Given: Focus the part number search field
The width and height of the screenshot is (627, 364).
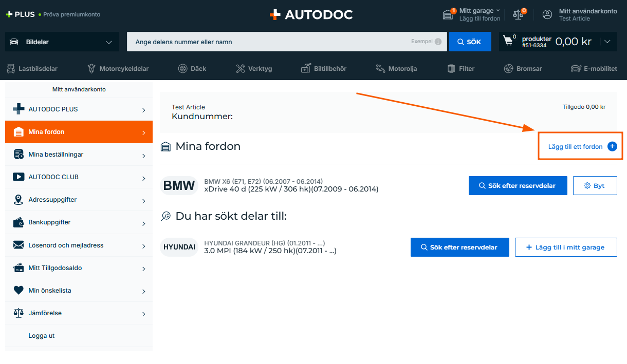Looking at the screenshot, I should (267, 42).
